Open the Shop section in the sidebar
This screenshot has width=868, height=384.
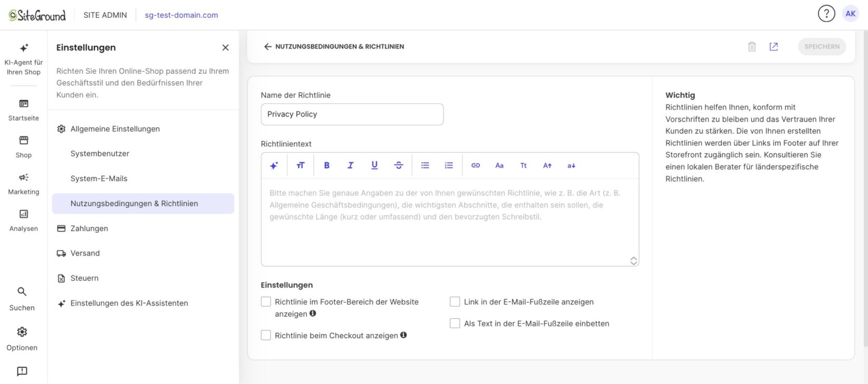click(24, 147)
